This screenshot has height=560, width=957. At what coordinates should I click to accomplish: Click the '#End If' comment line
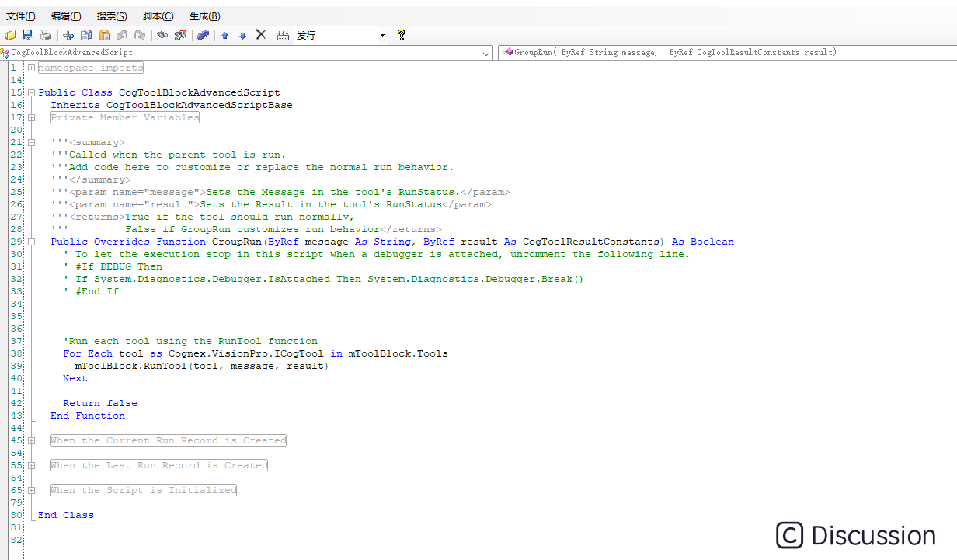pos(91,291)
